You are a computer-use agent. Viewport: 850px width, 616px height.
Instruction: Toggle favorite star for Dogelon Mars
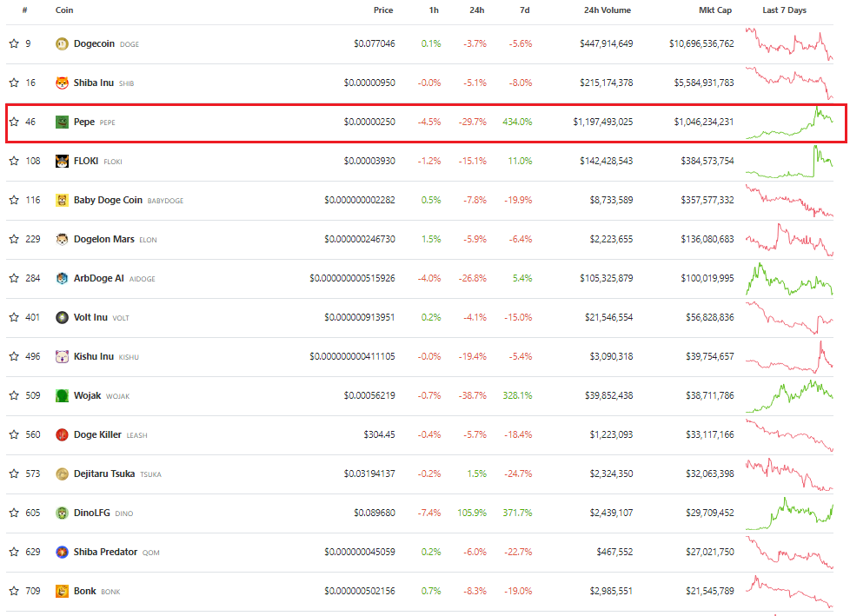click(x=14, y=239)
